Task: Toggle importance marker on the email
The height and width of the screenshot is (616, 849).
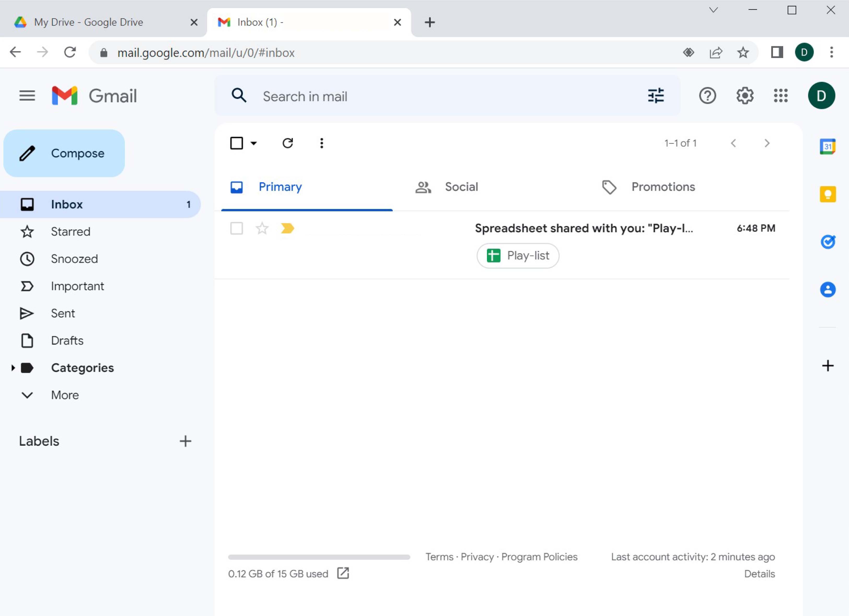Action: pos(287,228)
